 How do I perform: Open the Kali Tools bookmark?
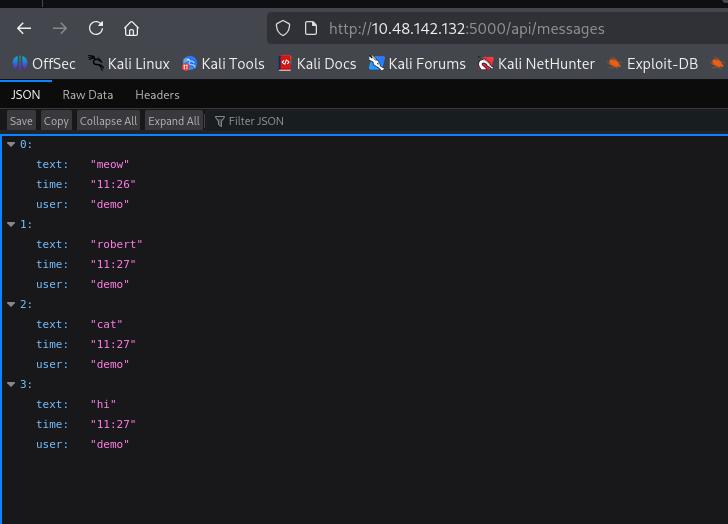(223, 63)
